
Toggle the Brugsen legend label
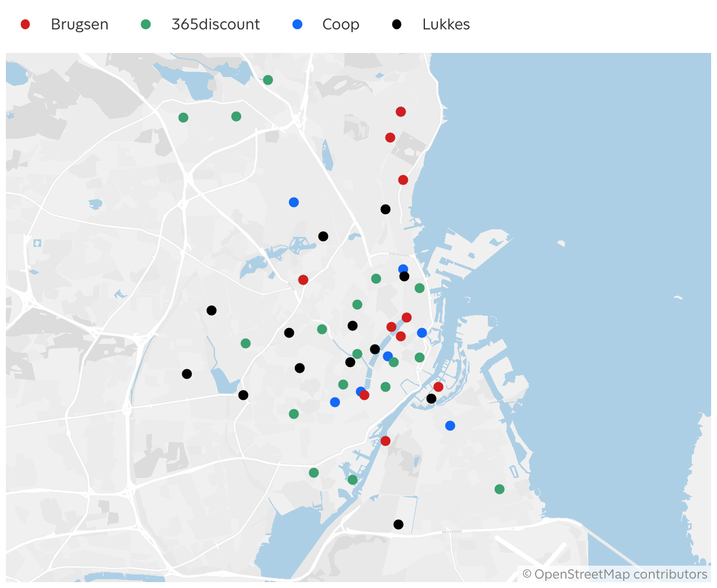79,24
